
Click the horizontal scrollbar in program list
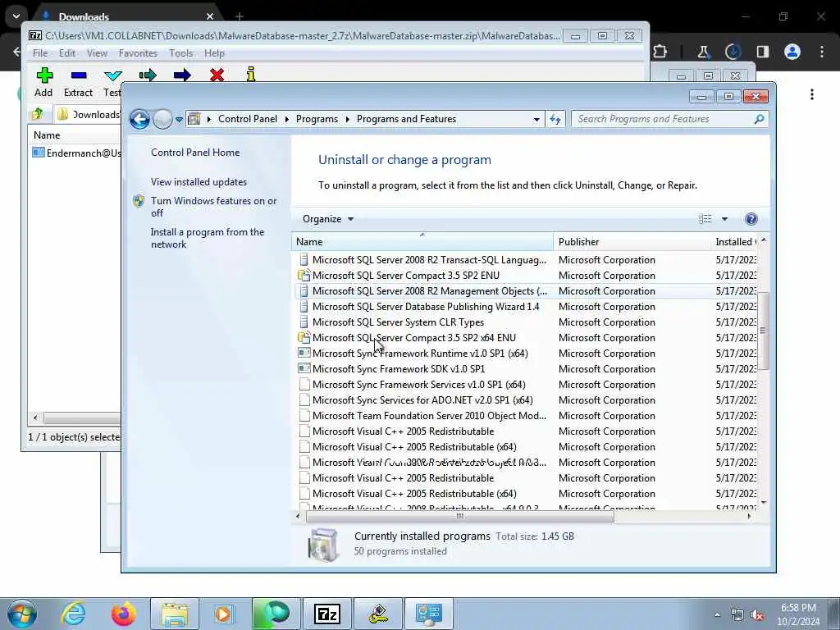pyautogui.click(x=459, y=516)
